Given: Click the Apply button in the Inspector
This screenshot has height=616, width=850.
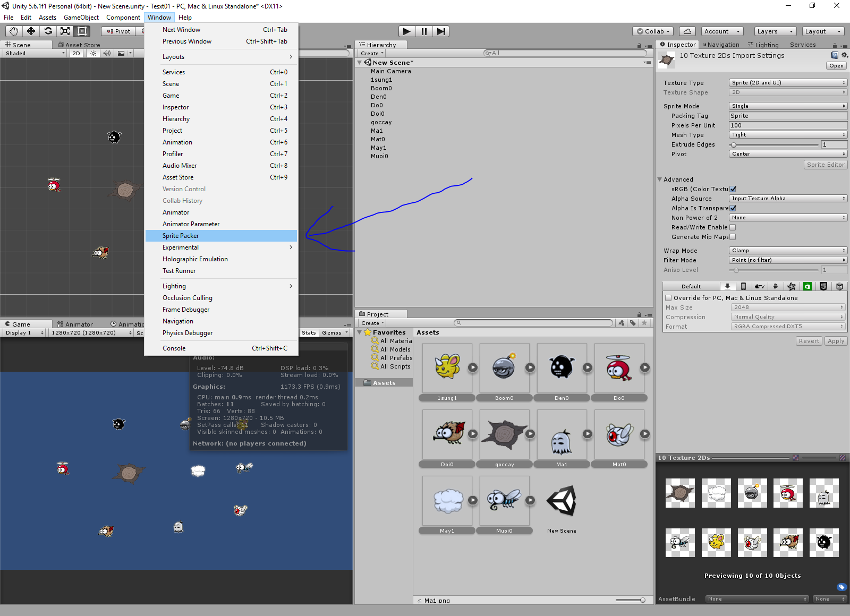Looking at the screenshot, I should click(x=836, y=340).
